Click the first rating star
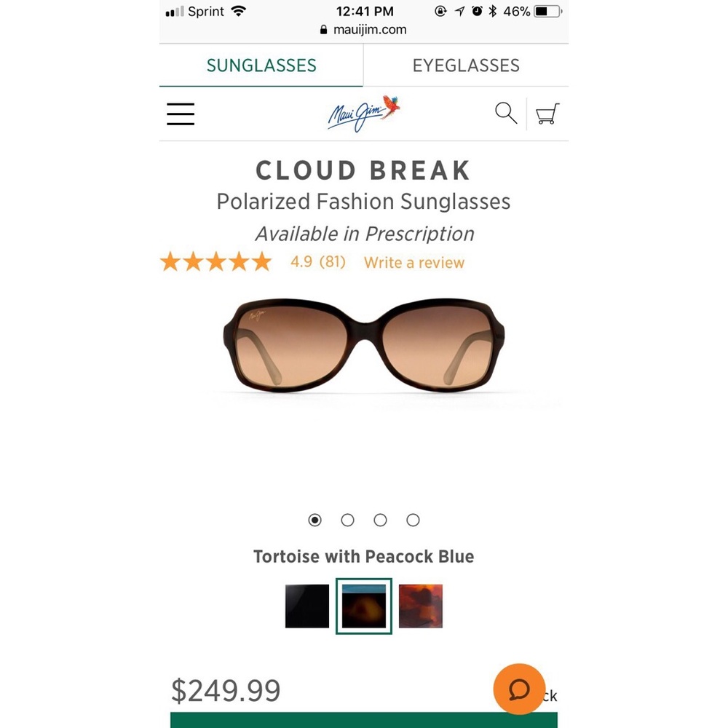 point(170,261)
